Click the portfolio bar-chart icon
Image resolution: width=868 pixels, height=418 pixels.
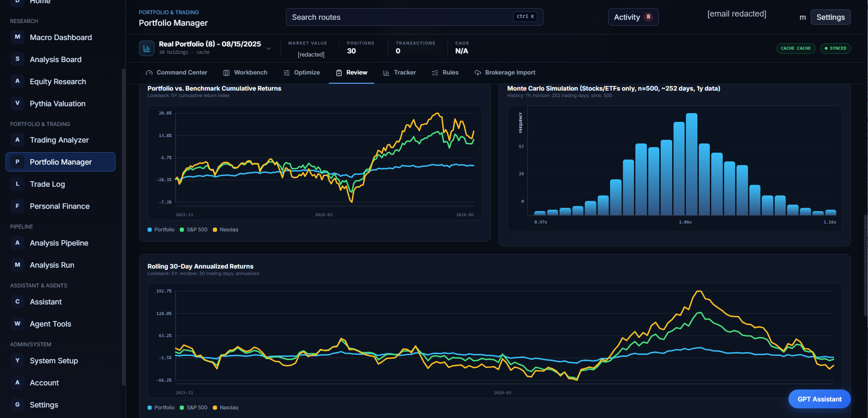(147, 48)
